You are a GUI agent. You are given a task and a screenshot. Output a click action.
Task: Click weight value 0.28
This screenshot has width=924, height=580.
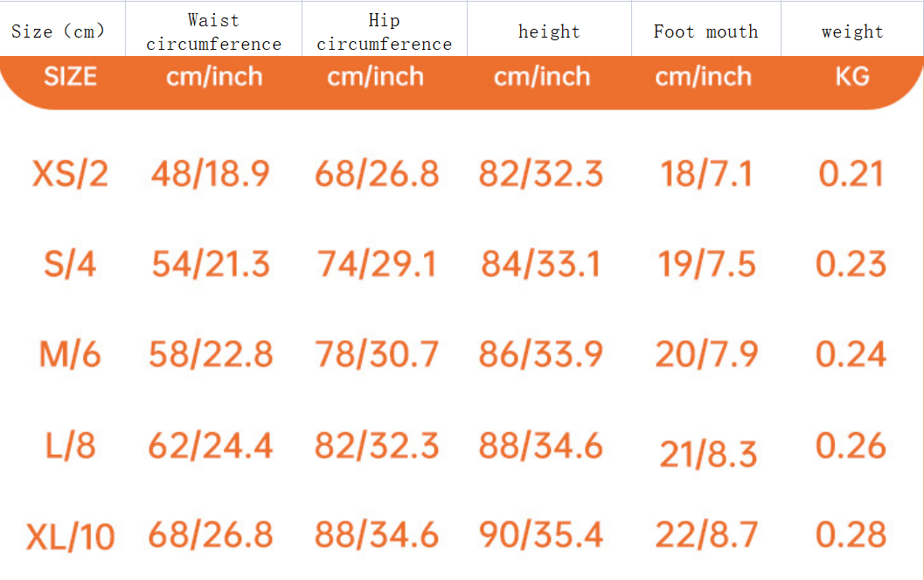(851, 535)
